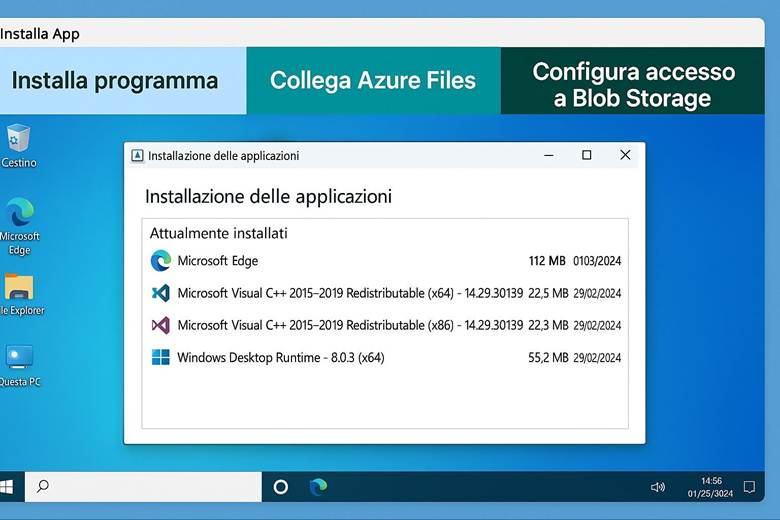Viewport: 780px width, 520px height.
Task: Close the Installazione delle applicazioni window
Action: (625, 155)
